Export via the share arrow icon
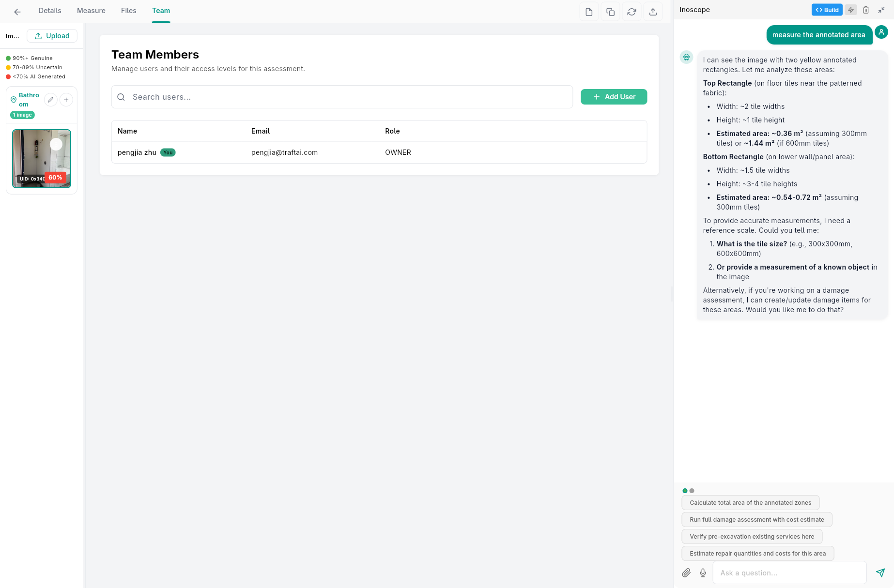This screenshot has width=894, height=588. pyautogui.click(x=653, y=11)
